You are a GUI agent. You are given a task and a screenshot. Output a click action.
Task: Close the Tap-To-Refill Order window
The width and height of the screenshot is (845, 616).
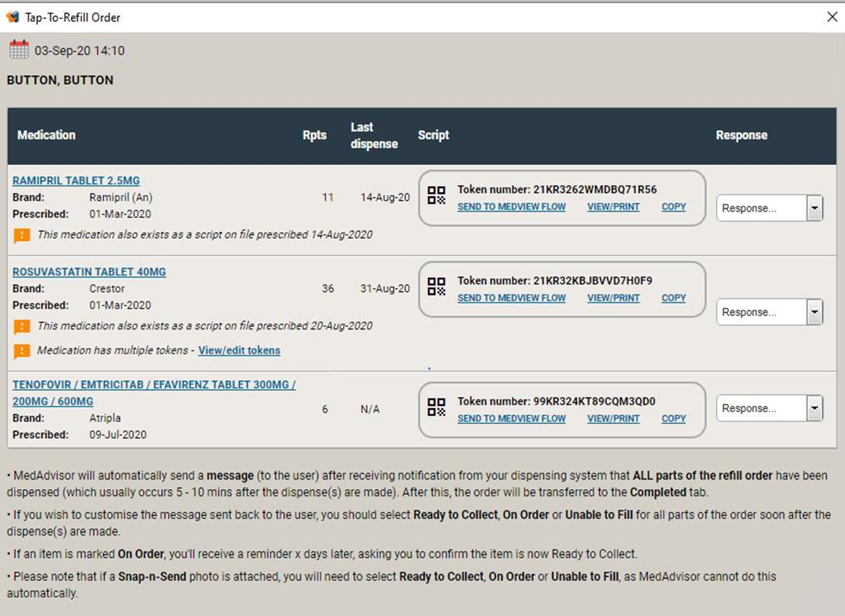click(832, 17)
